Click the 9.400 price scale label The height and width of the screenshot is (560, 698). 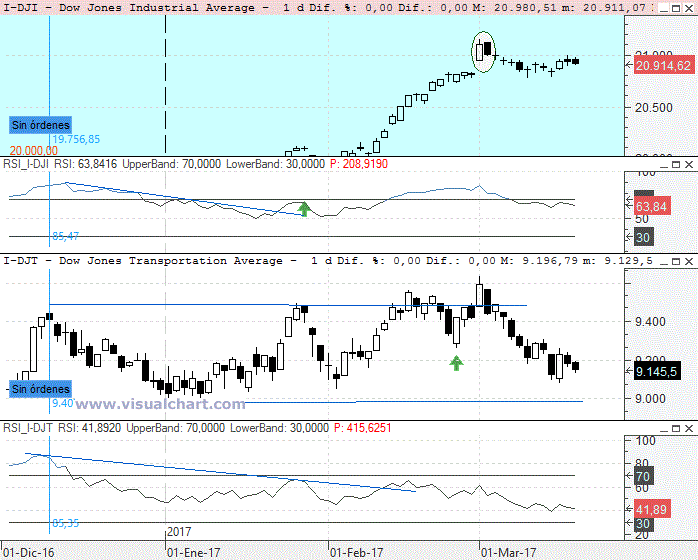650,322
